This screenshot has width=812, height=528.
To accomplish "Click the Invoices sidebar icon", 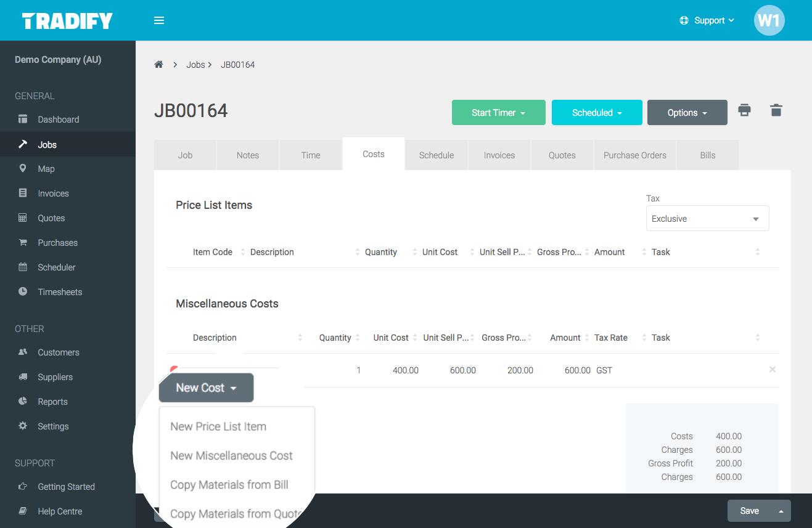I will coord(23,193).
